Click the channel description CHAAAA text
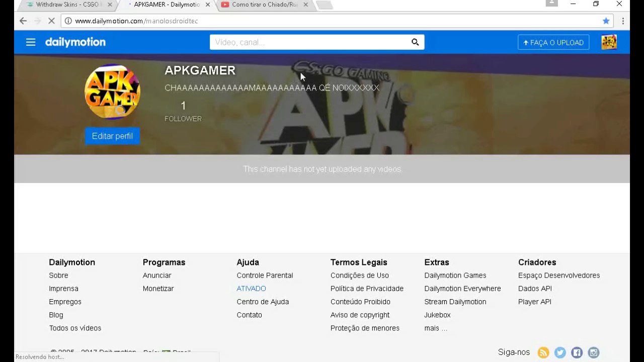The image size is (644, 362). pyautogui.click(x=272, y=88)
